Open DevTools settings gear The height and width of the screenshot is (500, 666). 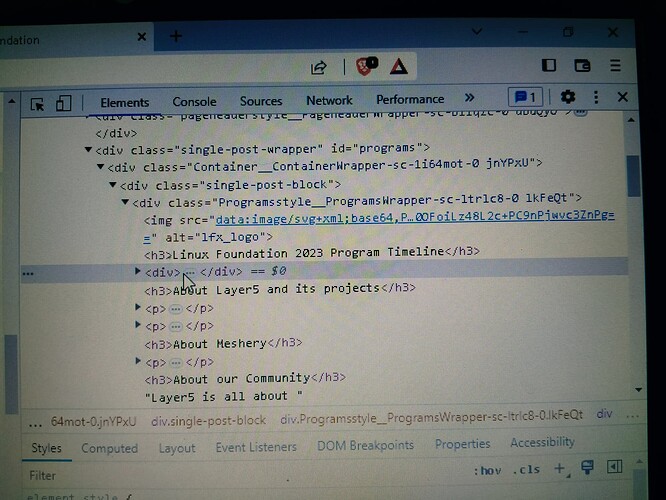567,97
